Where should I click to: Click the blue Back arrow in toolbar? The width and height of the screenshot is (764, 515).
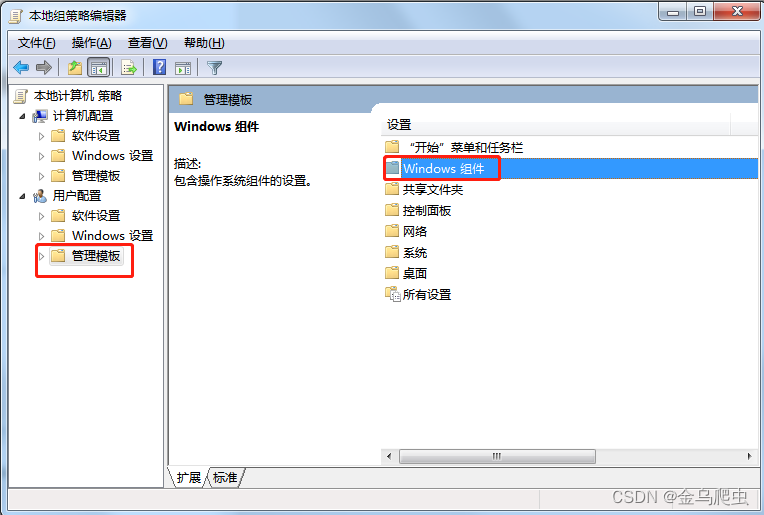click(21, 67)
